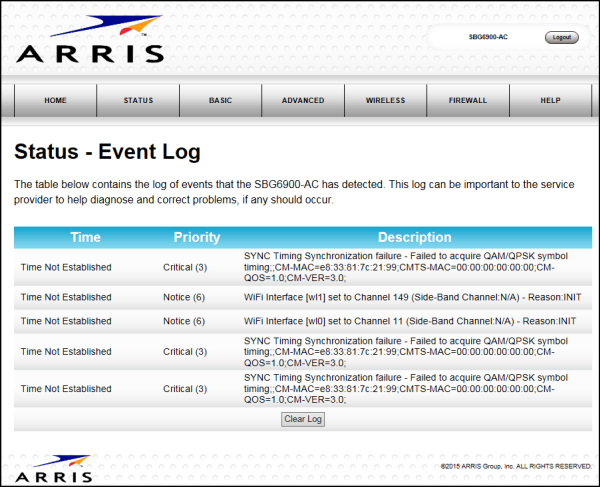Click the ARRIS Group copyright notice

coord(516,466)
